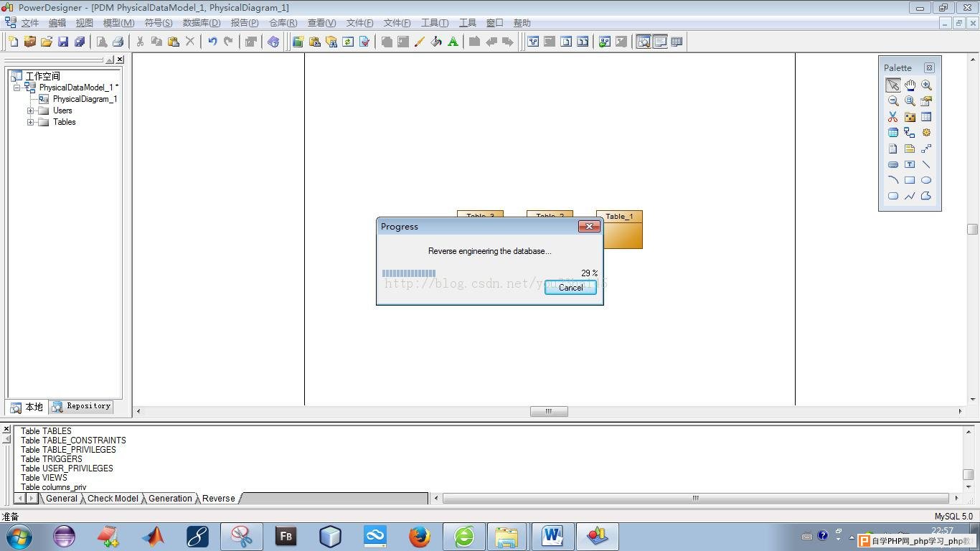The height and width of the screenshot is (551, 980).
Task: Select the scissors Delete tool in Palette
Action: click(x=892, y=117)
